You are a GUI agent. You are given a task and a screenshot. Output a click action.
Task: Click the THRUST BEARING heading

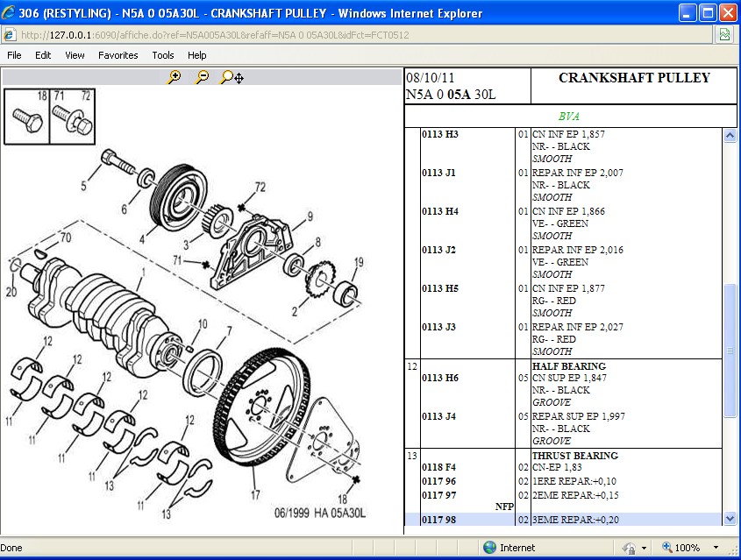(x=575, y=456)
